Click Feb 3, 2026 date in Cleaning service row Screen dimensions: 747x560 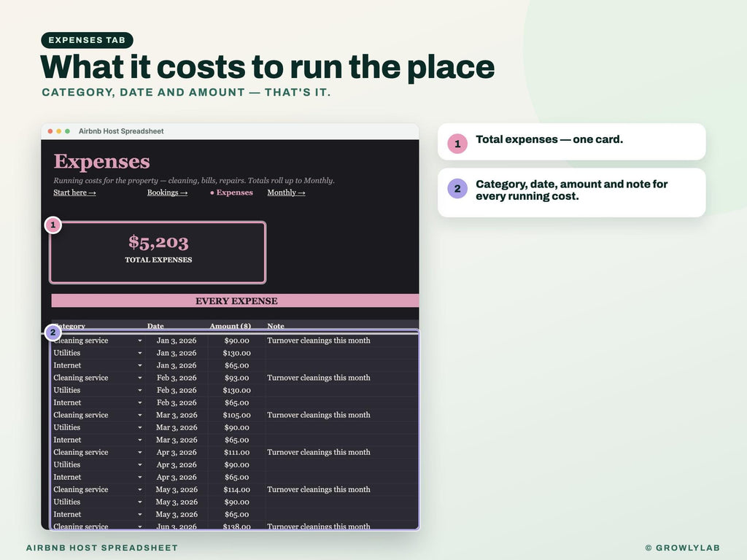[177, 378]
